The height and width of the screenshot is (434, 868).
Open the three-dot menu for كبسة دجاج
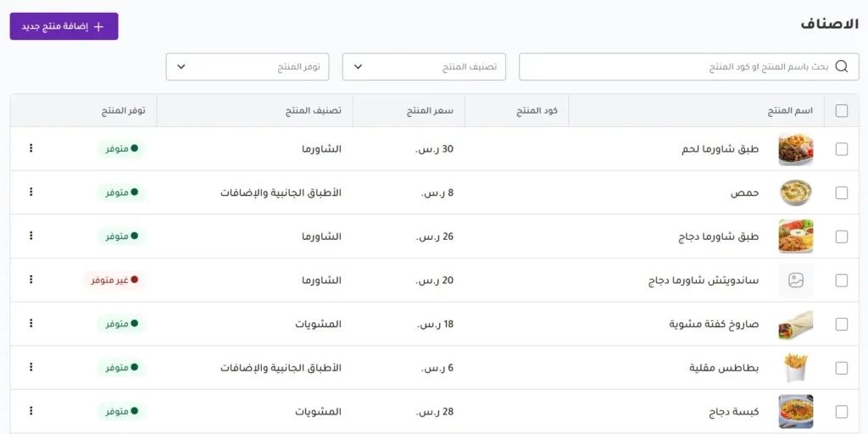pyautogui.click(x=31, y=410)
